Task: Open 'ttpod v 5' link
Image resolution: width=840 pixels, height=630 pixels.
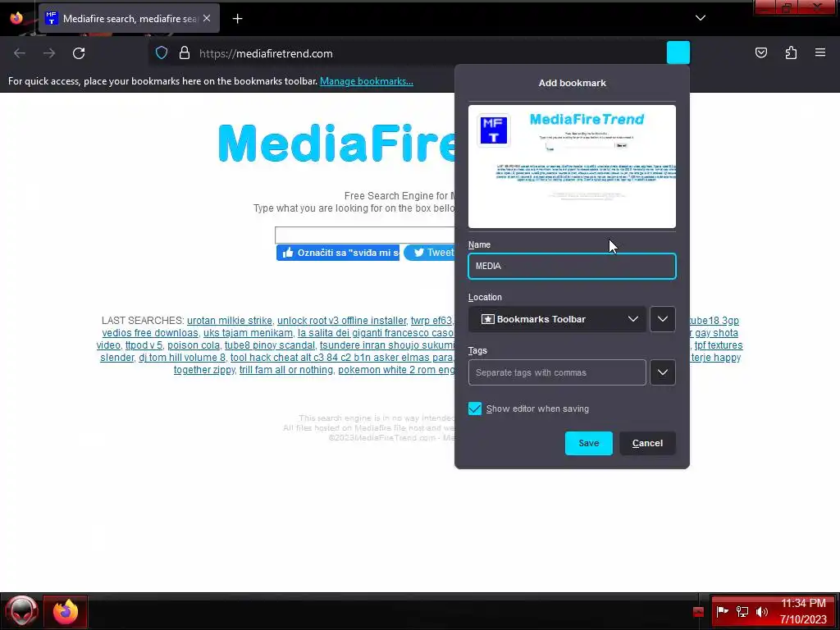Action: click(144, 345)
